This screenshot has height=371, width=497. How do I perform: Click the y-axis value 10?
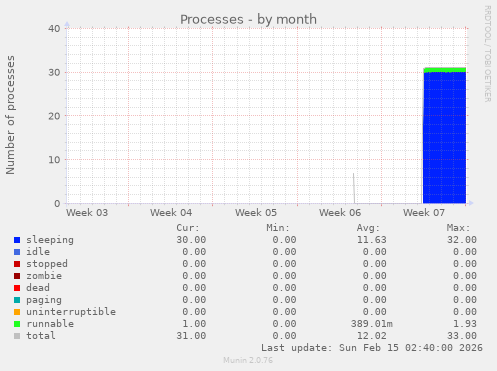tap(54, 160)
